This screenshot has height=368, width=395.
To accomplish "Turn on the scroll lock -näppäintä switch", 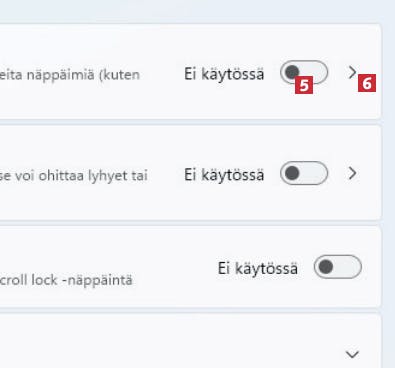I will 338,267.
